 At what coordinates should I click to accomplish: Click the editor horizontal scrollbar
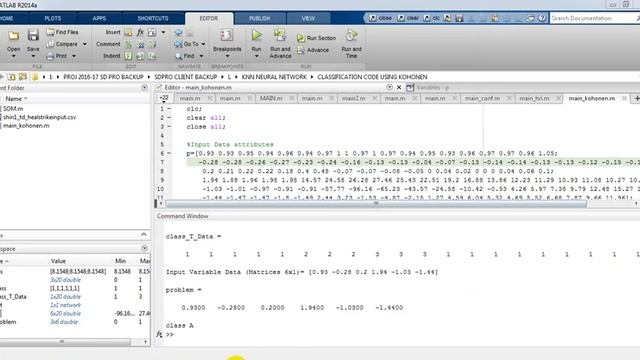(376, 203)
